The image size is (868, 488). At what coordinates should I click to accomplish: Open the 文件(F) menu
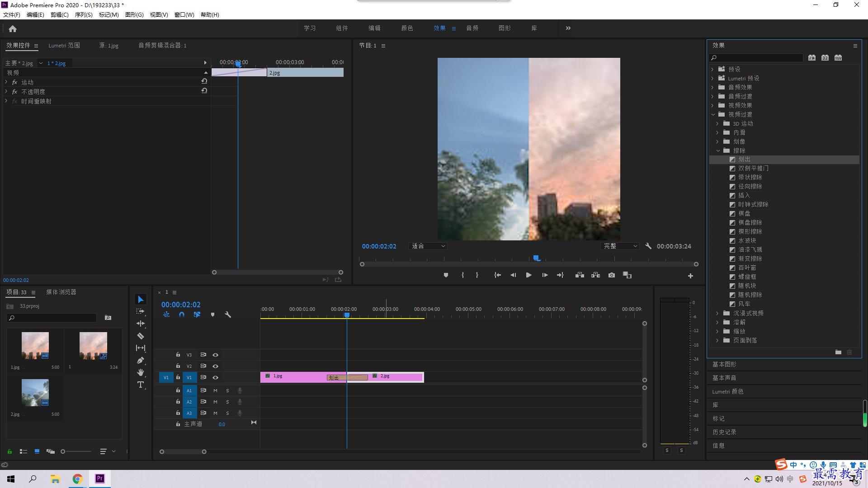pos(12,15)
